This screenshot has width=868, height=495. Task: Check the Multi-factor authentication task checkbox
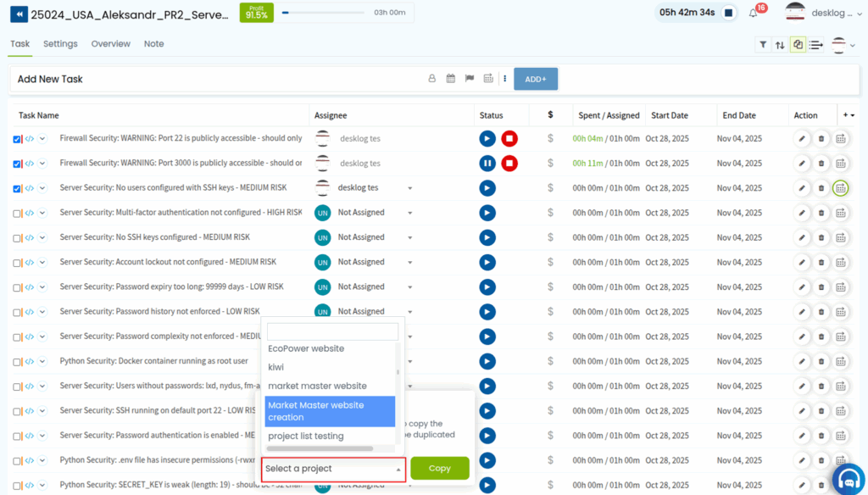coord(17,214)
